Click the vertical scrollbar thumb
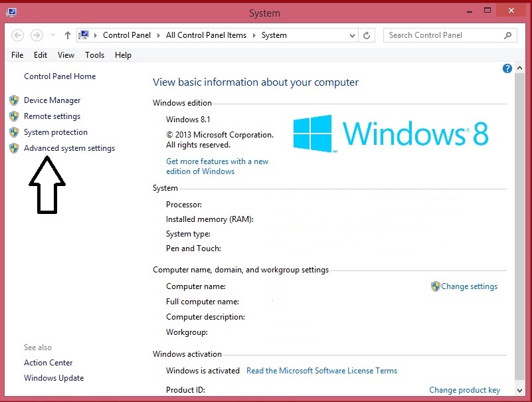The height and width of the screenshot is (402, 532). [519, 227]
